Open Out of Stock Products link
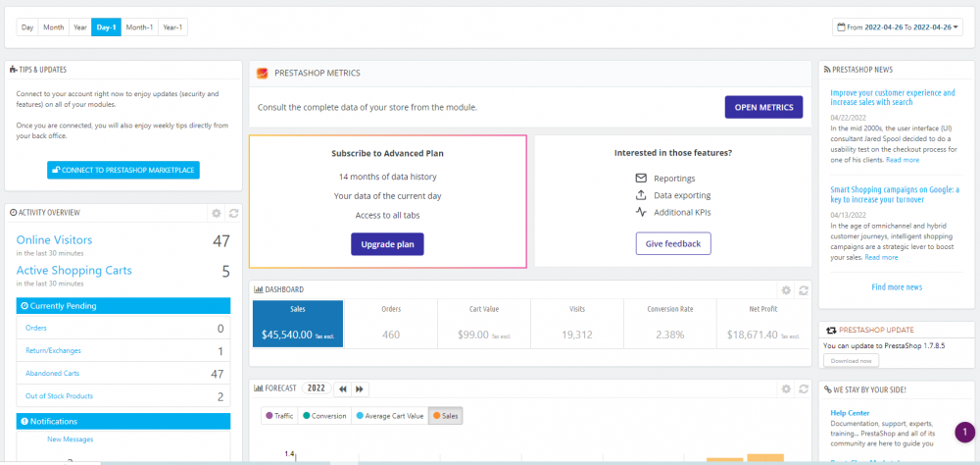Screen dimensions: 980x465 click(60, 396)
